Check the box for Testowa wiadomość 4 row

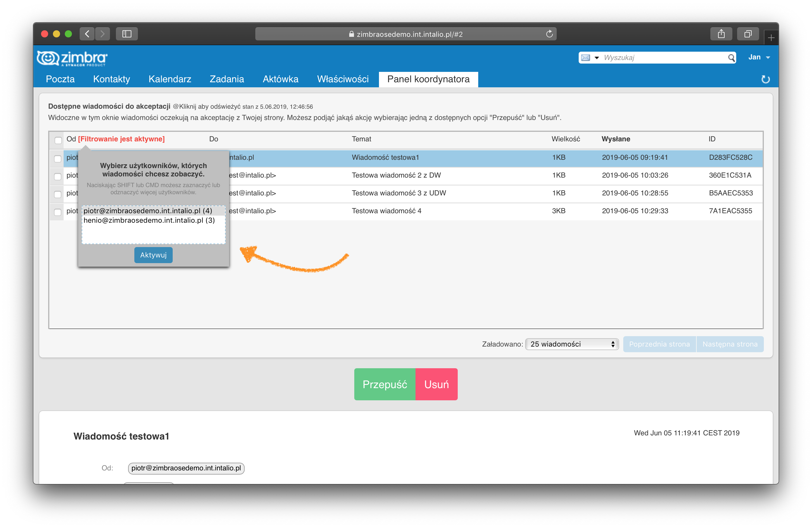pyautogui.click(x=58, y=212)
